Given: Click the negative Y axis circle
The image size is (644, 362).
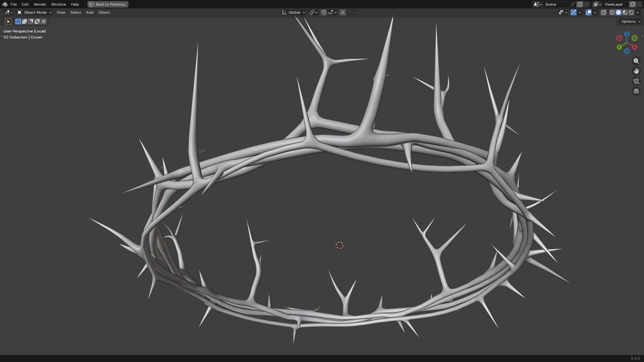Looking at the screenshot, I should 635,38.
